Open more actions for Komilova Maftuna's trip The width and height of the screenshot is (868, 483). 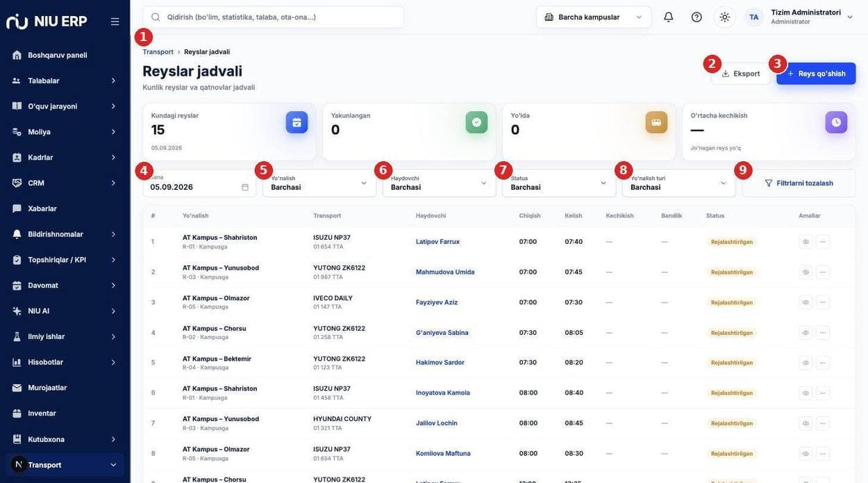[x=823, y=453]
